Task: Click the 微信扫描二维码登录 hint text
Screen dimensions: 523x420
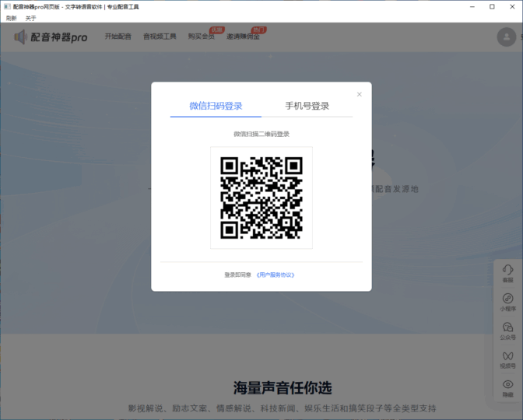Action: [261, 134]
